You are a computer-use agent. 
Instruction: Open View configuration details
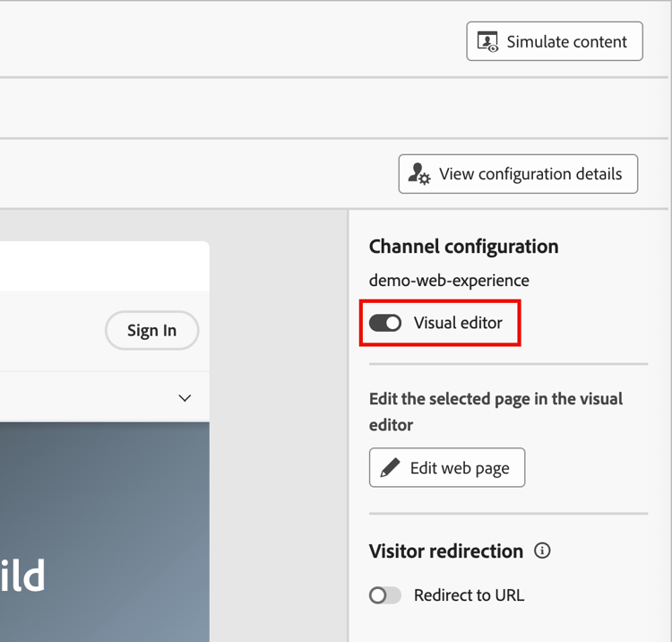tap(518, 174)
